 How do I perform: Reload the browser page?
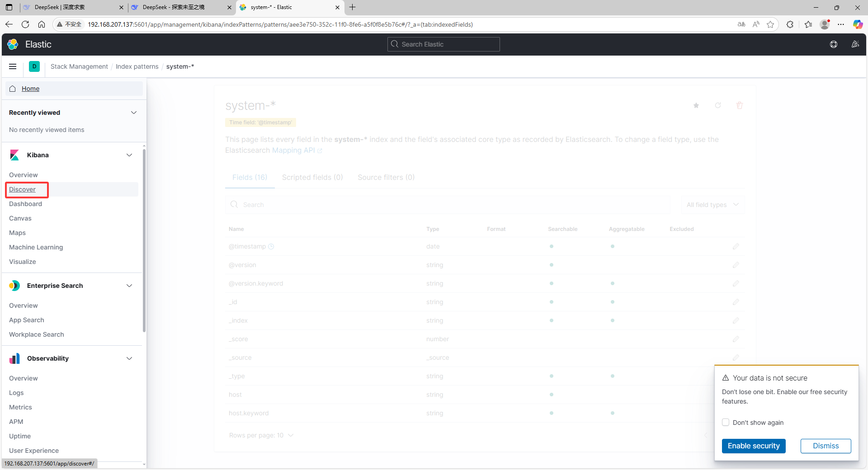coord(25,24)
